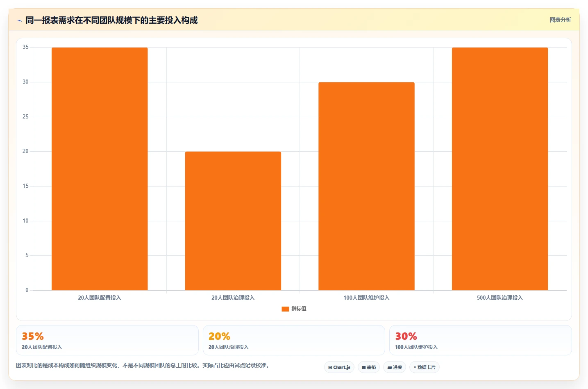Select the Chart.js chip
The width and height of the screenshot is (588, 389).
click(x=339, y=367)
